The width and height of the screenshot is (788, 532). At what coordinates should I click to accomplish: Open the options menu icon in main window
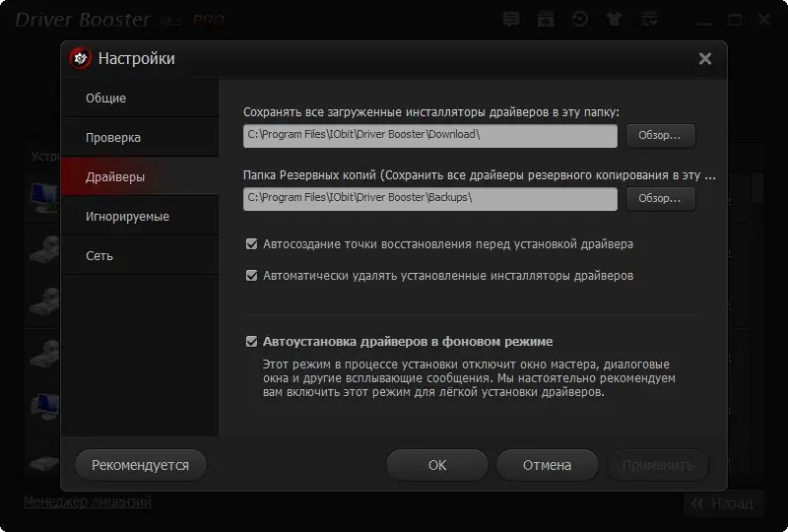649,20
